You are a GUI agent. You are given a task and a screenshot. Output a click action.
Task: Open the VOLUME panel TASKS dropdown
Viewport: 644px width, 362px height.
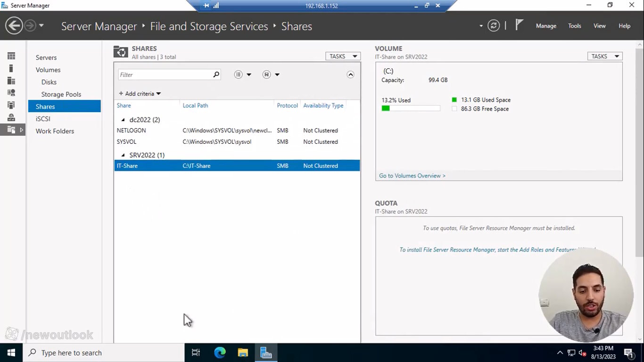coord(605,56)
